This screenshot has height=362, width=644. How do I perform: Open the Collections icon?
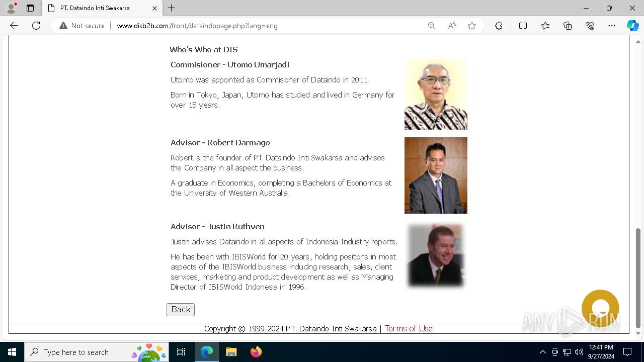click(x=568, y=26)
